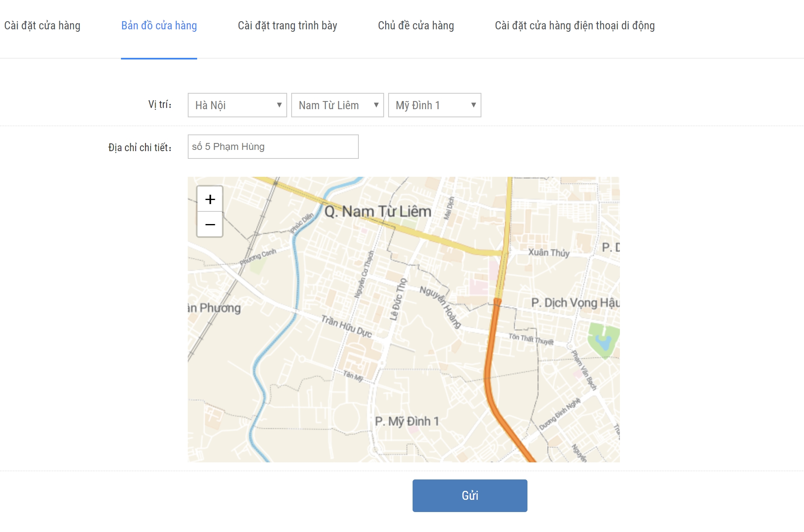Switch to Cài đặt cửa hàng tab
Screen dimensions: 804x532
[x=42, y=26]
